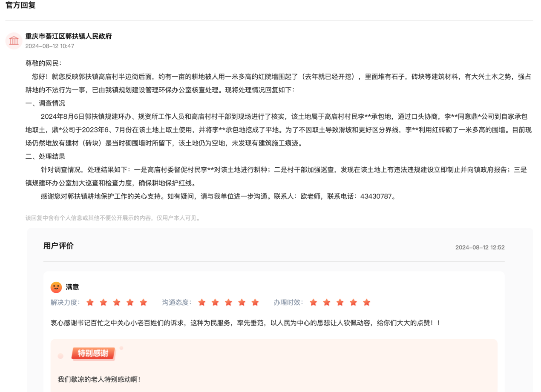
Task: Click the middle star of the 解决力度 row
Action: (x=117, y=302)
